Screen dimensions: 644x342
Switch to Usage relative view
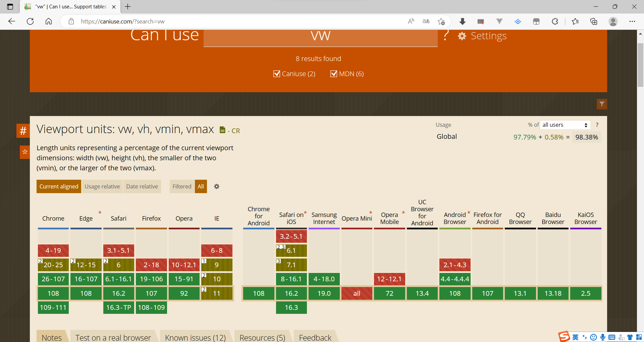click(x=102, y=186)
